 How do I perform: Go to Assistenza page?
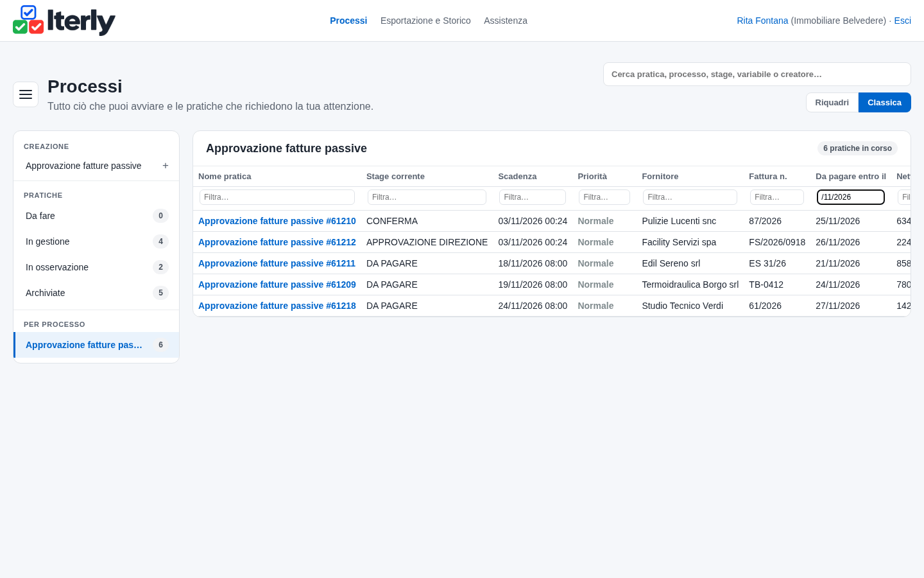(x=506, y=21)
